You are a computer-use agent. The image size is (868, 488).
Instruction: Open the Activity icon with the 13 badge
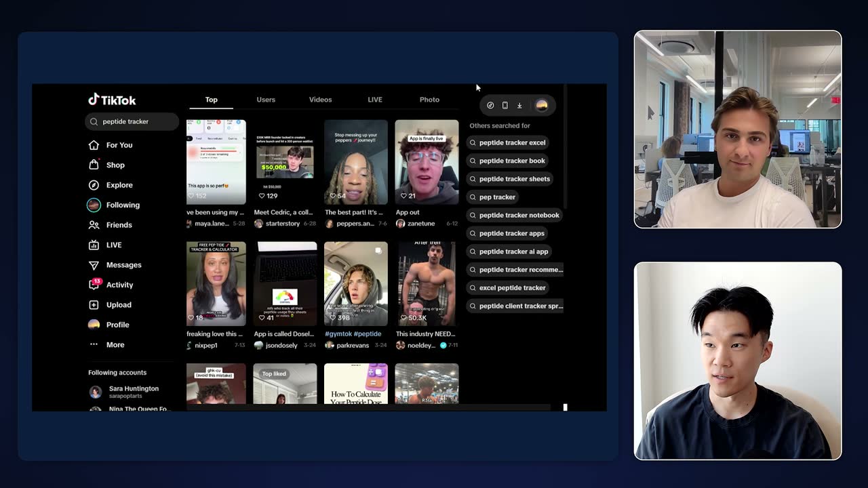click(94, 284)
